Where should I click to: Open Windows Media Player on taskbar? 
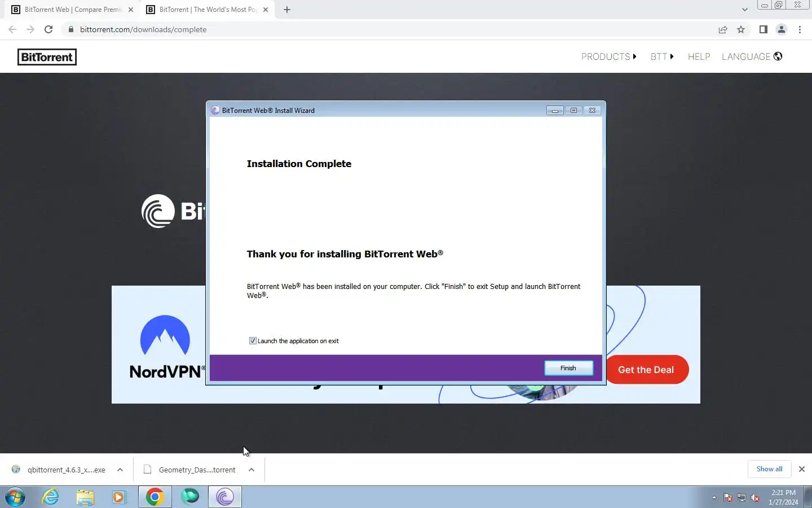coord(119,497)
